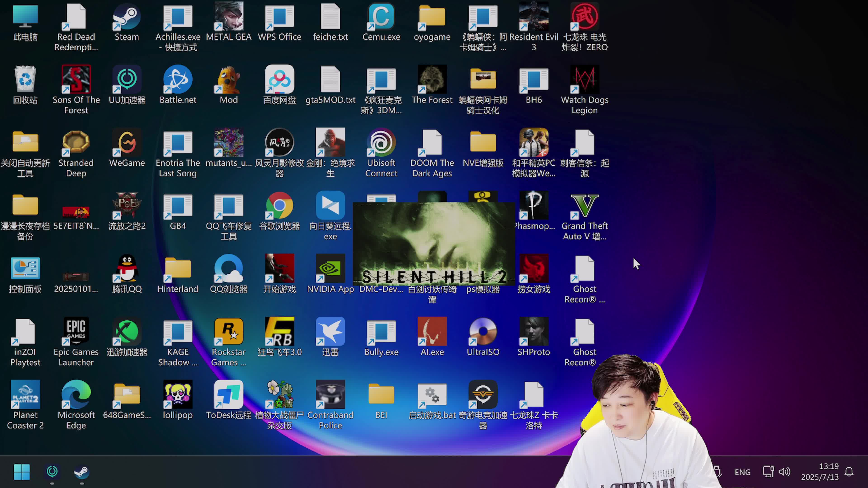Image resolution: width=868 pixels, height=488 pixels.
Task: Open the Mod shortcut icon
Action: pyautogui.click(x=229, y=85)
